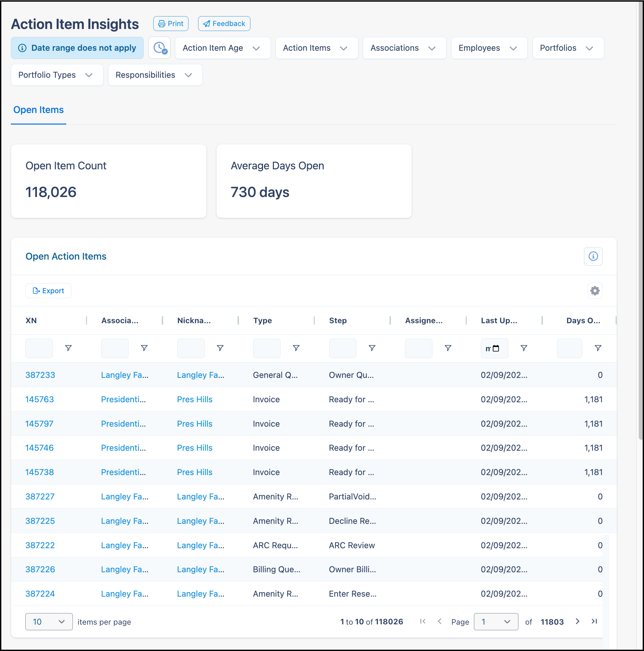The image size is (644, 651).
Task: Open action item link 145763
Action: pos(40,399)
